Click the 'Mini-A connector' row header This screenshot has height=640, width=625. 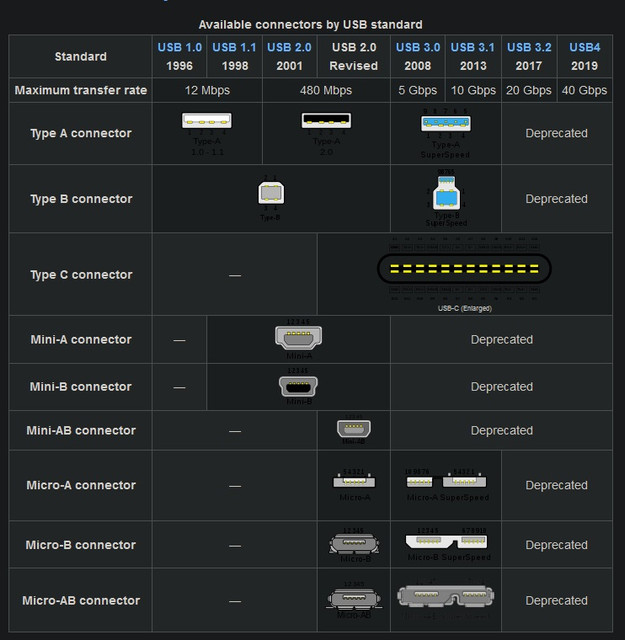[80, 340]
